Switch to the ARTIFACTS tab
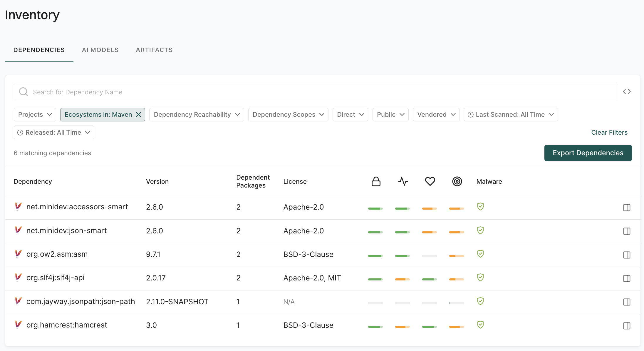Viewport: 644px width, 351px height. coord(154,50)
